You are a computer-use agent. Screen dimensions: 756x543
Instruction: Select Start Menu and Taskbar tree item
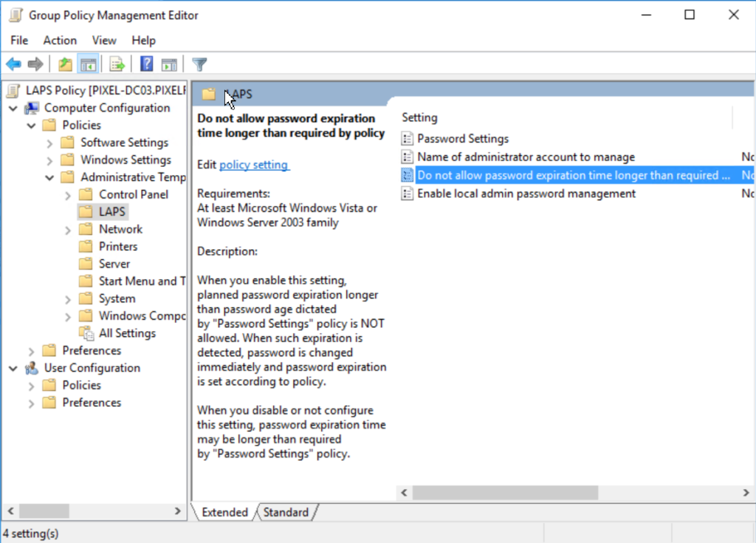click(x=142, y=281)
